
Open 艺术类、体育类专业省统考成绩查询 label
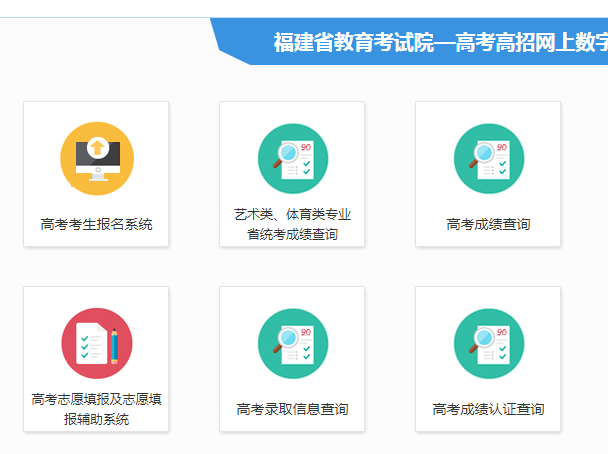[x=292, y=224]
